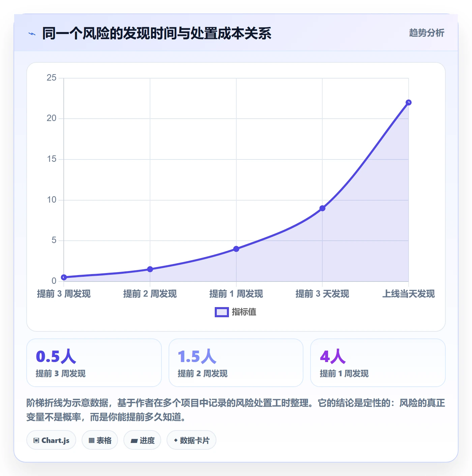Click the description paragraph starting 阶梯折线为示意数据

236,410
